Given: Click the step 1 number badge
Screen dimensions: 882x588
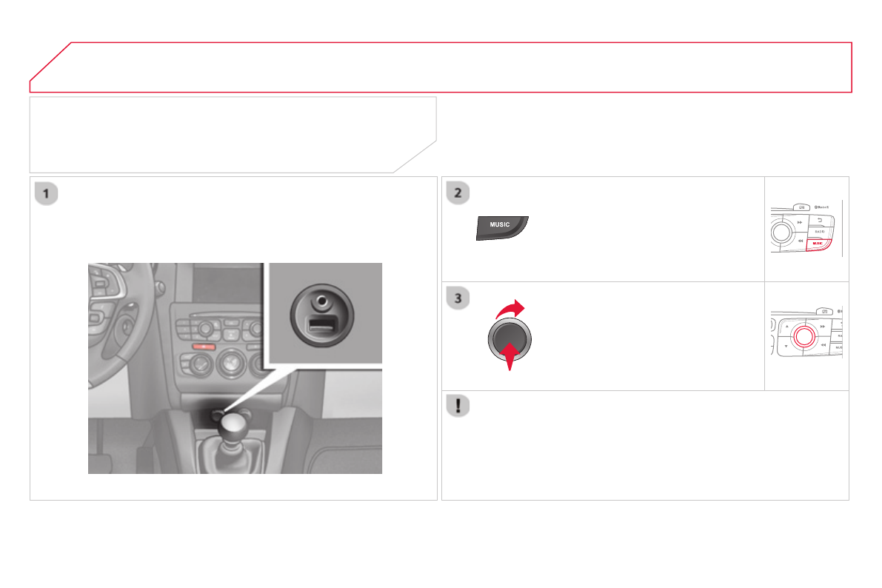Looking at the screenshot, I should (x=46, y=193).
